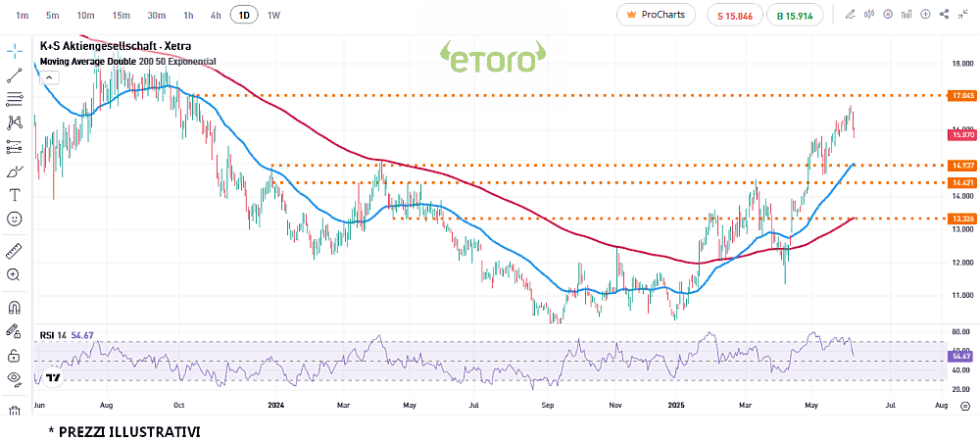Image resolution: width=980 pixels, height=441 pixels.
Task: Open the Fibonacci retracement tool
Action: pyautogui.click(x=15, y=98)
